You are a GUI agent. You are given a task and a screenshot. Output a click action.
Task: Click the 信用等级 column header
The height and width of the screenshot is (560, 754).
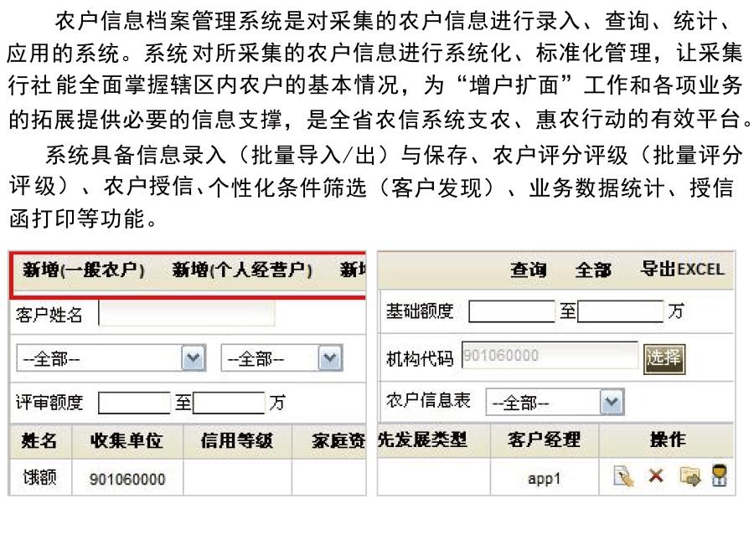click(x=237, y=439)
